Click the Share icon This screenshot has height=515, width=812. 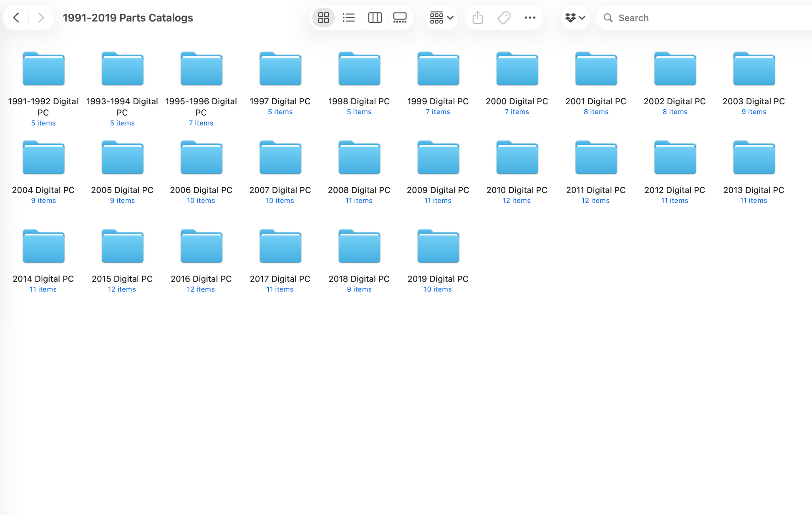pyautogui.click(x=478, y=18)
